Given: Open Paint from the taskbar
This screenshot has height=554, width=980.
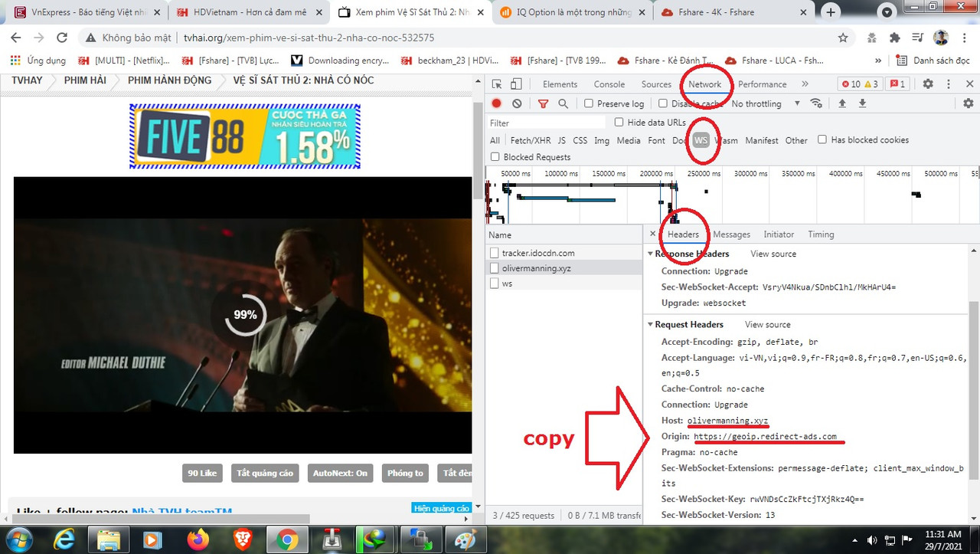Looking at the screenshot, I should [x=465, y=540].
